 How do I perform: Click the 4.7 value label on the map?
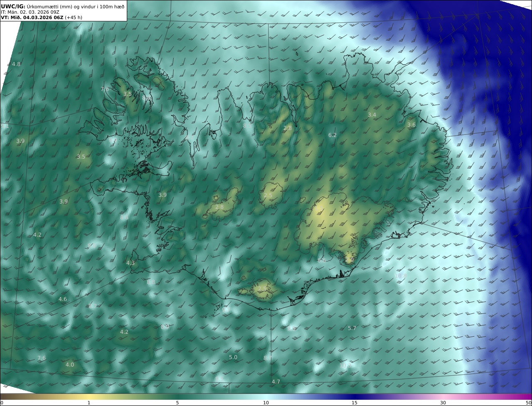276,382
